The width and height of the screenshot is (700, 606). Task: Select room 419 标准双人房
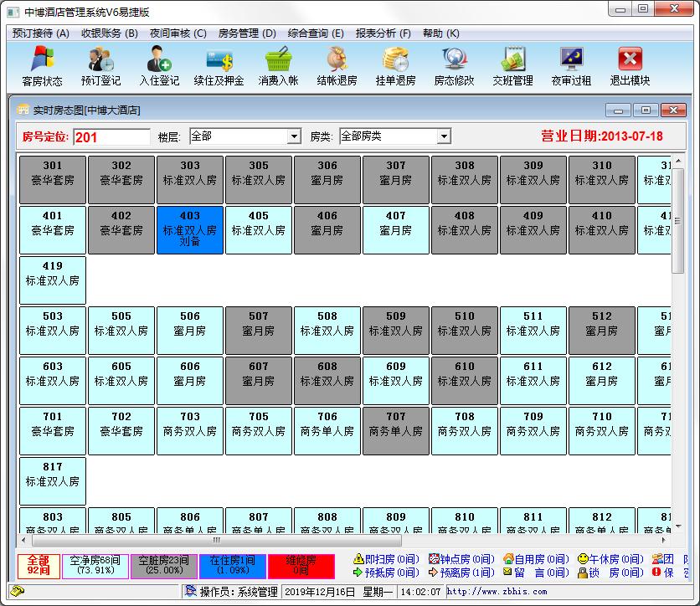coord(53,280)
